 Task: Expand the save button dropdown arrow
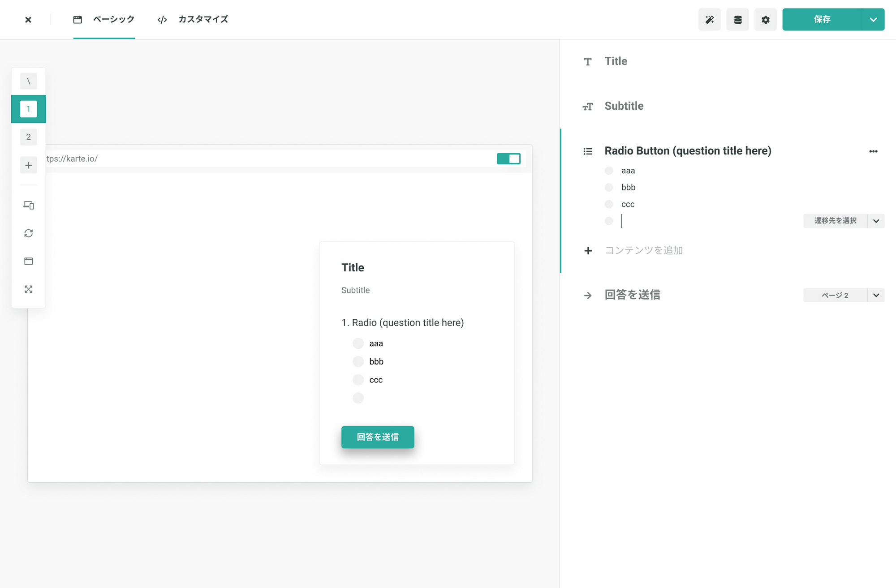click(873, 20)
